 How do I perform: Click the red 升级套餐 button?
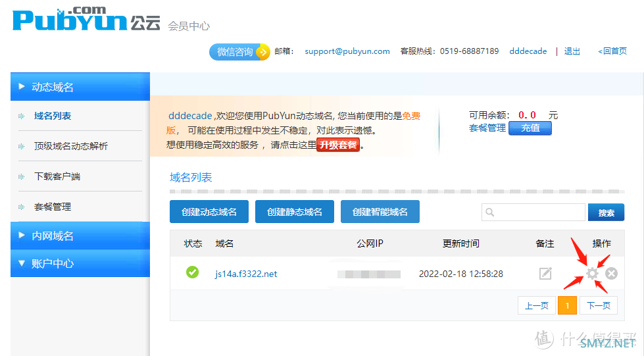click(x=338, y=145)
